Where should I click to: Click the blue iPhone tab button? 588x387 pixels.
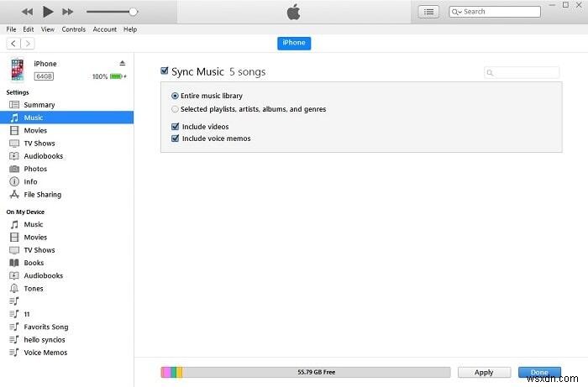[x=294, y=43]
